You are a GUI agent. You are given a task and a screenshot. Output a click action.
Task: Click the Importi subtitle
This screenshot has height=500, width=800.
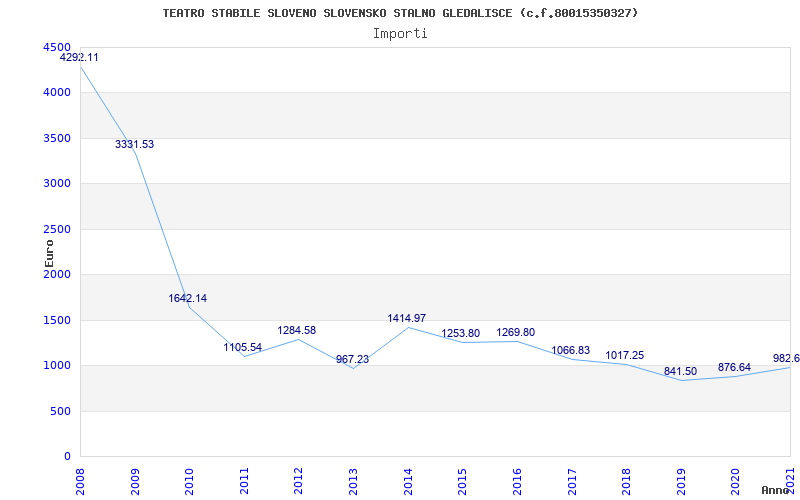point(400,34)
